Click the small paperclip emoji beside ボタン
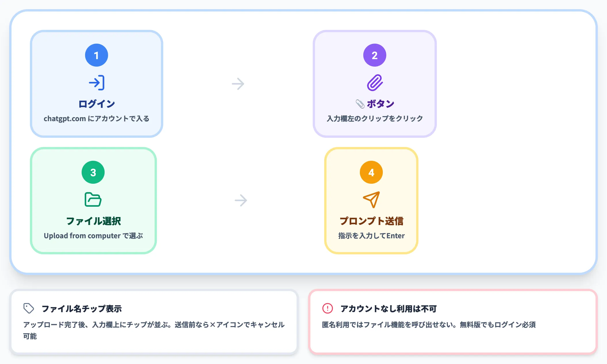 coord(360,104)
